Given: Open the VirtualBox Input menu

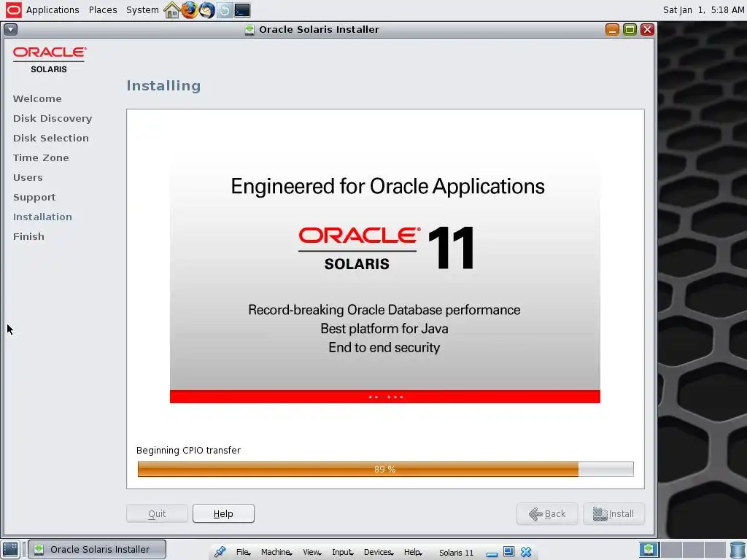Looking at the screenshot, I should pos(343,552).
